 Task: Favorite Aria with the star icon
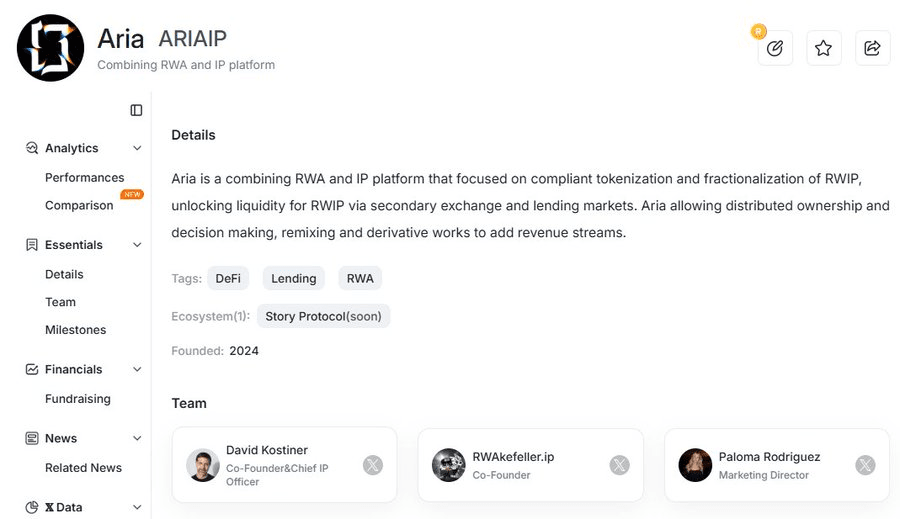coord(823,48)
